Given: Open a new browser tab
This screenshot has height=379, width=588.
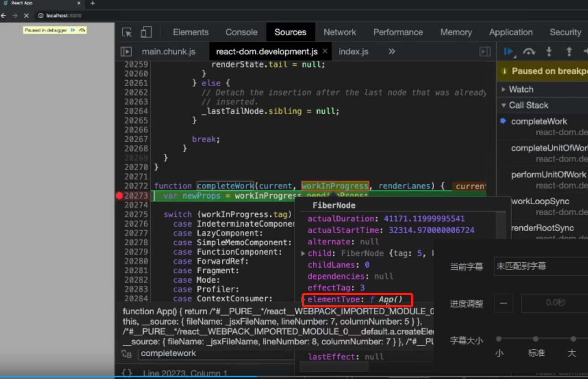Looking at the screenshot, I should point(93,3).
